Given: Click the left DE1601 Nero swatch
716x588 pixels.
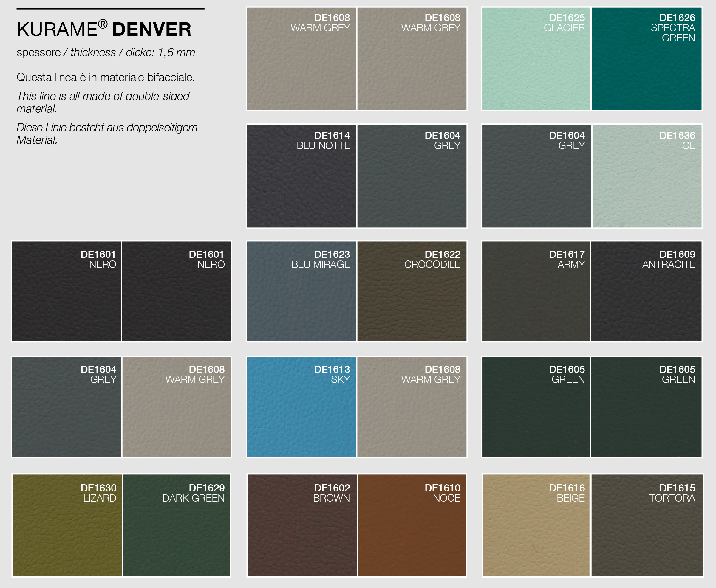Looking at the screenshot, I should tap(67, 291).
